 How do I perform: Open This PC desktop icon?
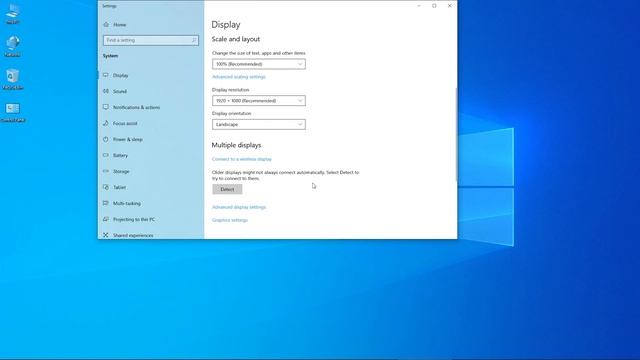(13, 13)
